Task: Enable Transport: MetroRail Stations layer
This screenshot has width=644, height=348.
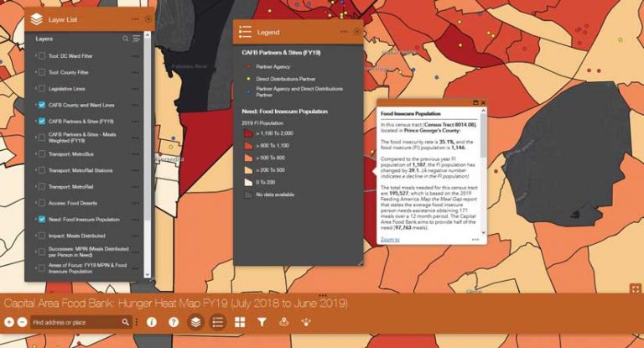Action: 42,170
